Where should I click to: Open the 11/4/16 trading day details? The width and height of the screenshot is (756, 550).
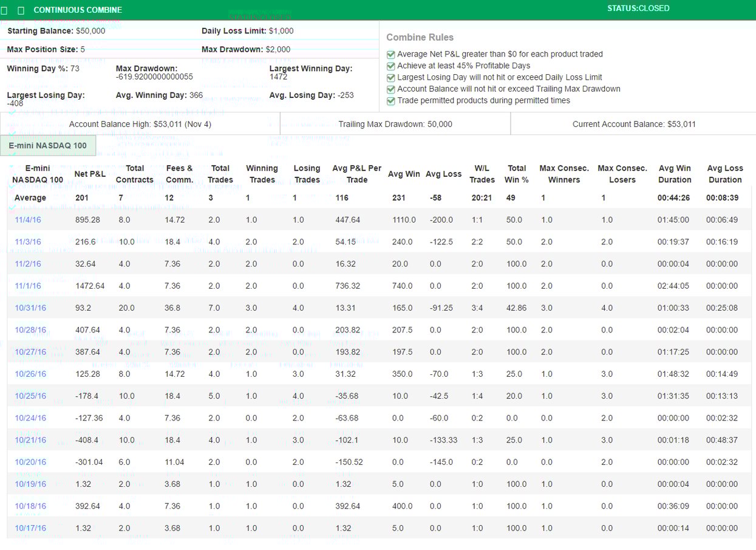27,219
